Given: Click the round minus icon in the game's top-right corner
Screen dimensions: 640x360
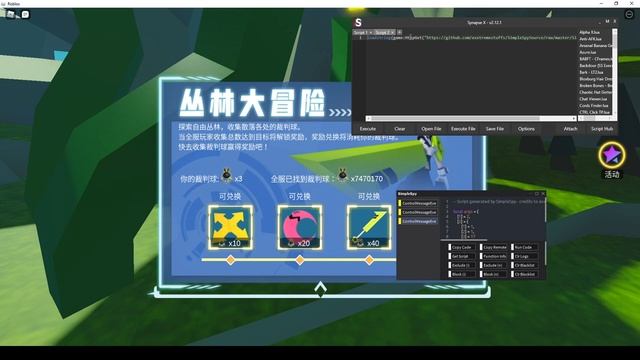Looking at the screenshot, I should coord(629,14).
